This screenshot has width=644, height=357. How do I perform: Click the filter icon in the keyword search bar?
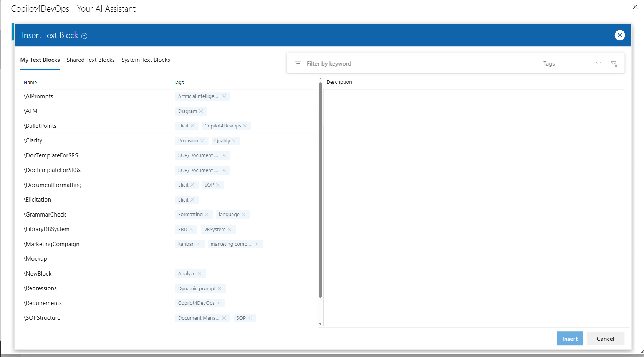[x=298, y=63]
